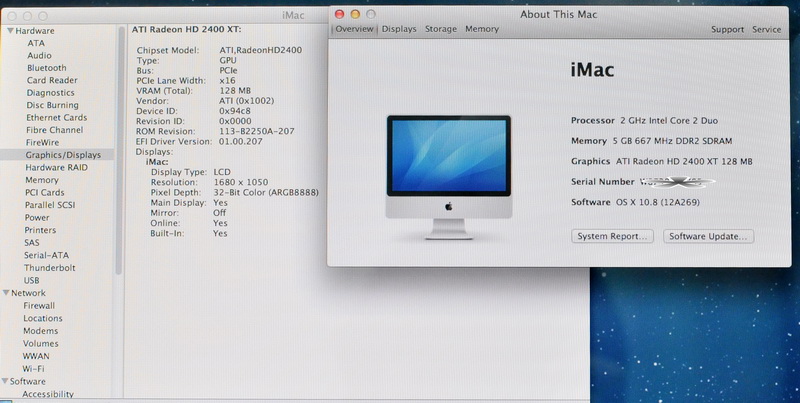Click the ROM Revision 113-B2250A-207 value

coord(257,131)
